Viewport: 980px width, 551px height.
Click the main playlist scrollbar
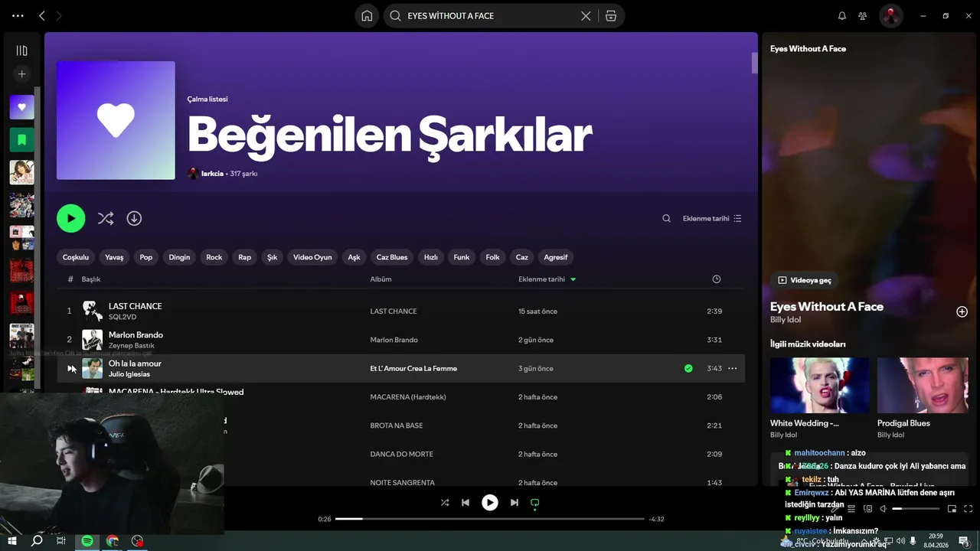[x=754, y=63]
